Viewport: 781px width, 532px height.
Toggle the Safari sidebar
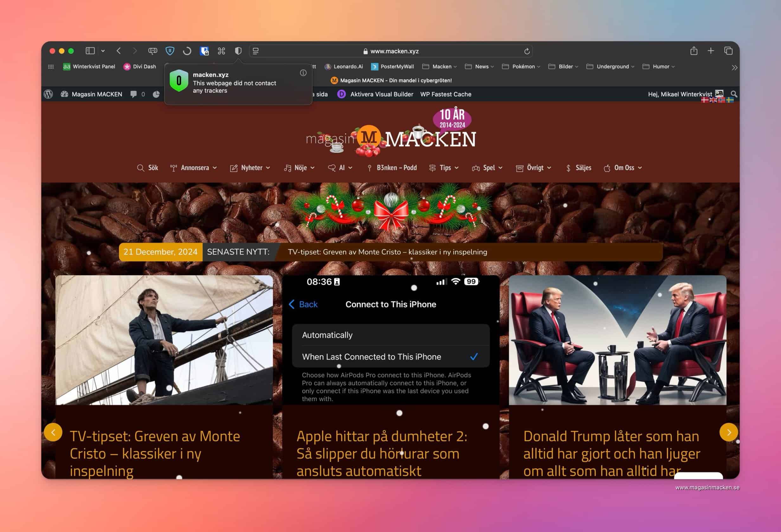pyautogui.click(x=90, y=51)
